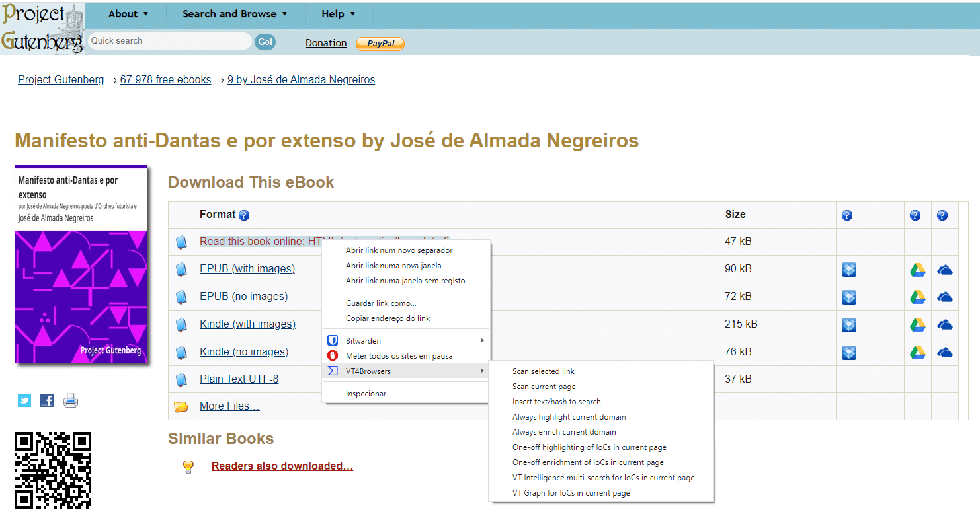Send EPUB (with images) to Google Drive
Screen dimensions: 980x516
917,270
